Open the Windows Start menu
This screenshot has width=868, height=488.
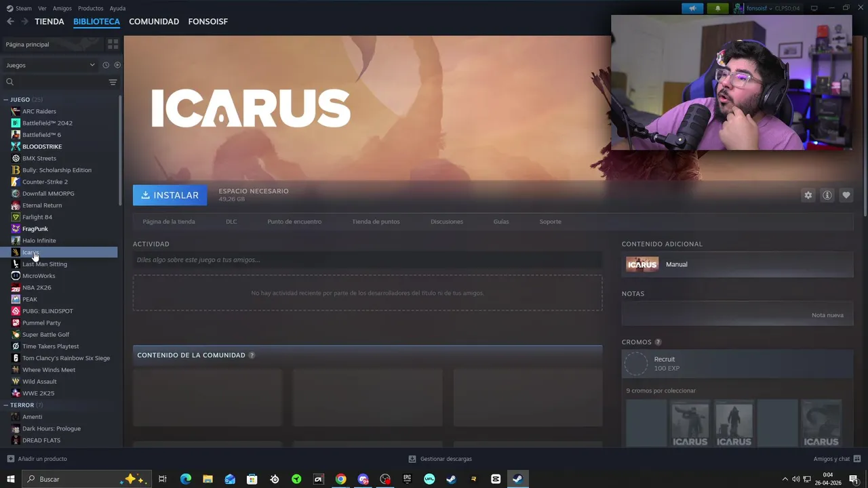coord(11,479)
